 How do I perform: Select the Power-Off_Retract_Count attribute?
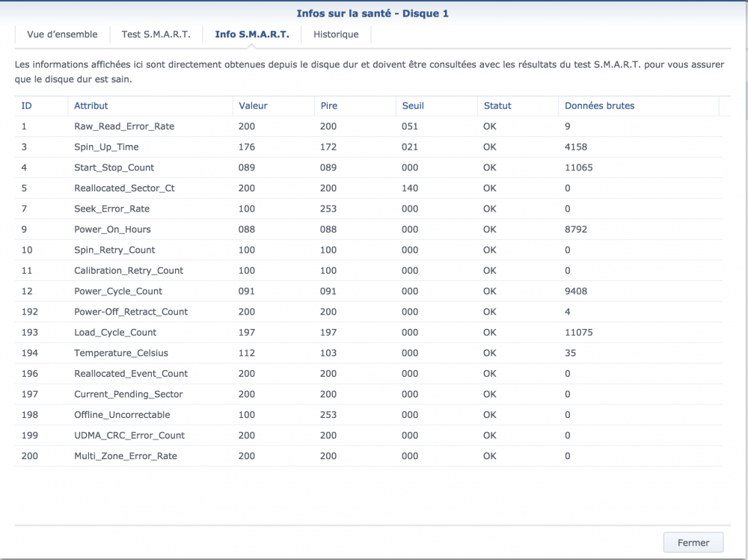tap(131, 312)
